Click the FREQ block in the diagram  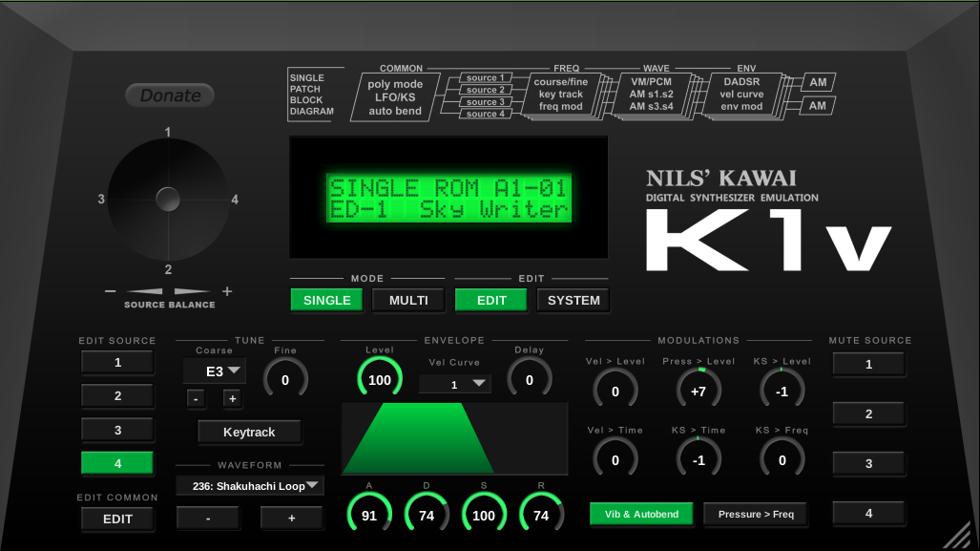coord(561,94)
